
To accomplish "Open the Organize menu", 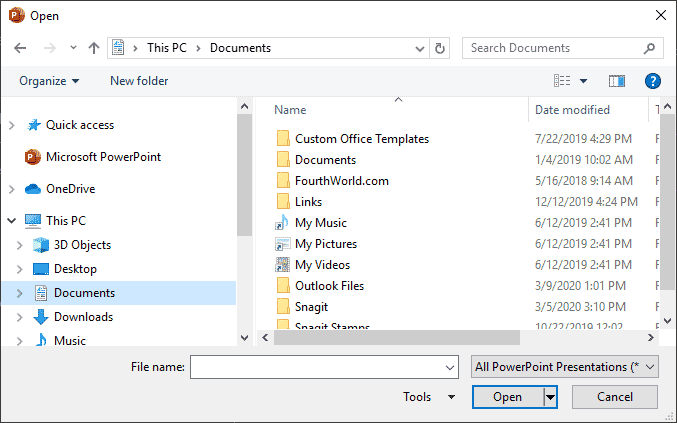I will (x=49, y=81).
